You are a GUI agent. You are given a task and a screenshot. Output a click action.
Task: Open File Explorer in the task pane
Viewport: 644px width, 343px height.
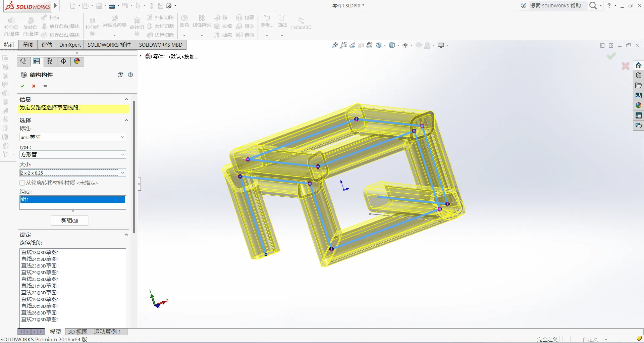coord(639,86)
